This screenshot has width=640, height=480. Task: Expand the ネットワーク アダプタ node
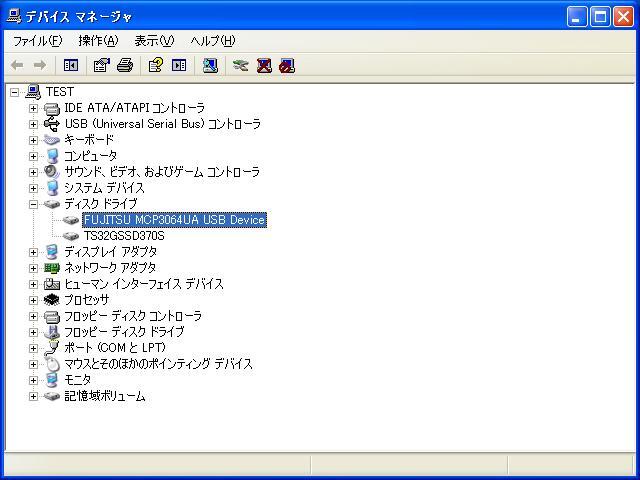33,268
